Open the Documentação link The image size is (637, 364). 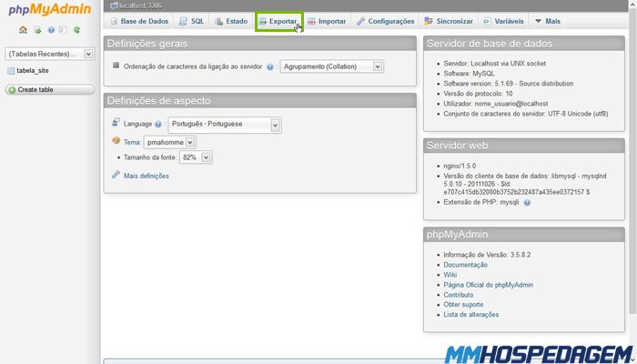(x=465, y=265)
